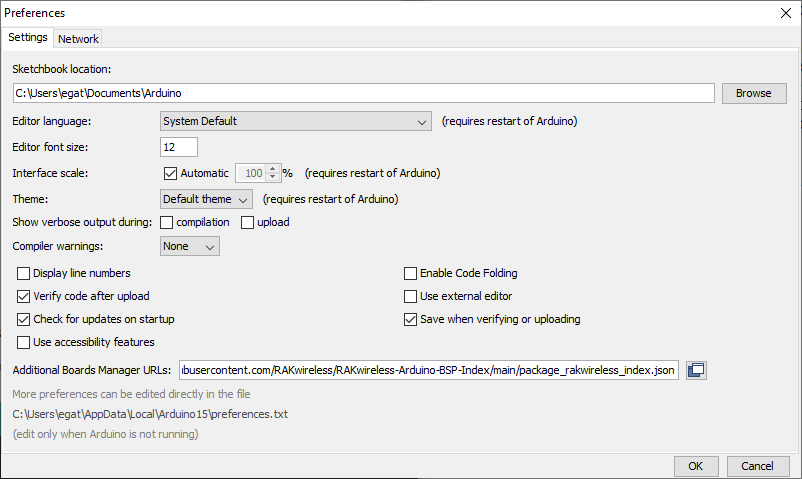The width and height of the screenshot is (802, 479).
Task: Enable Code Folding checkbox
Action: pos(410,273)
